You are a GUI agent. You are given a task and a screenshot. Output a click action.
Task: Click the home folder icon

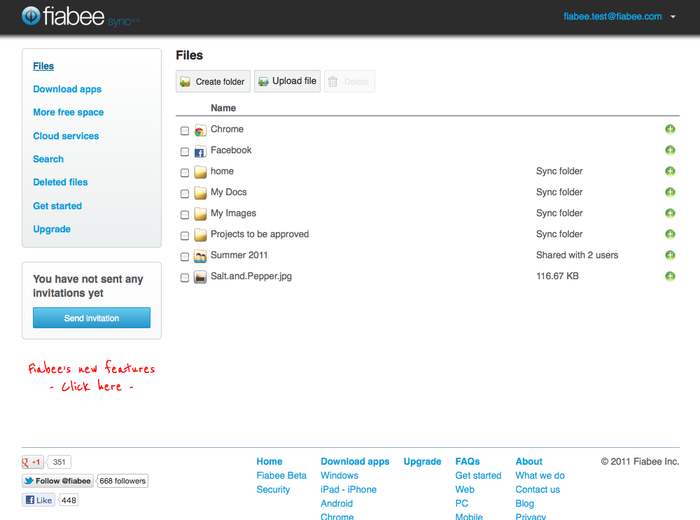click(x=200, y=172)
